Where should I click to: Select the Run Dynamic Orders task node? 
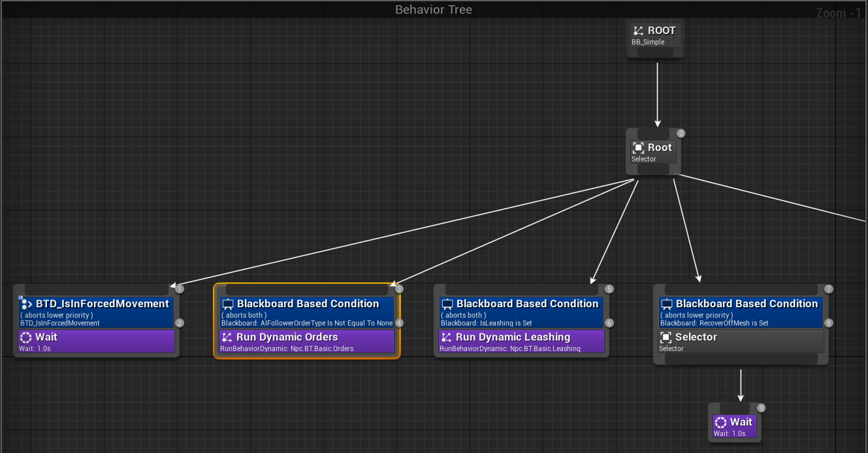(x=307, y=342)
